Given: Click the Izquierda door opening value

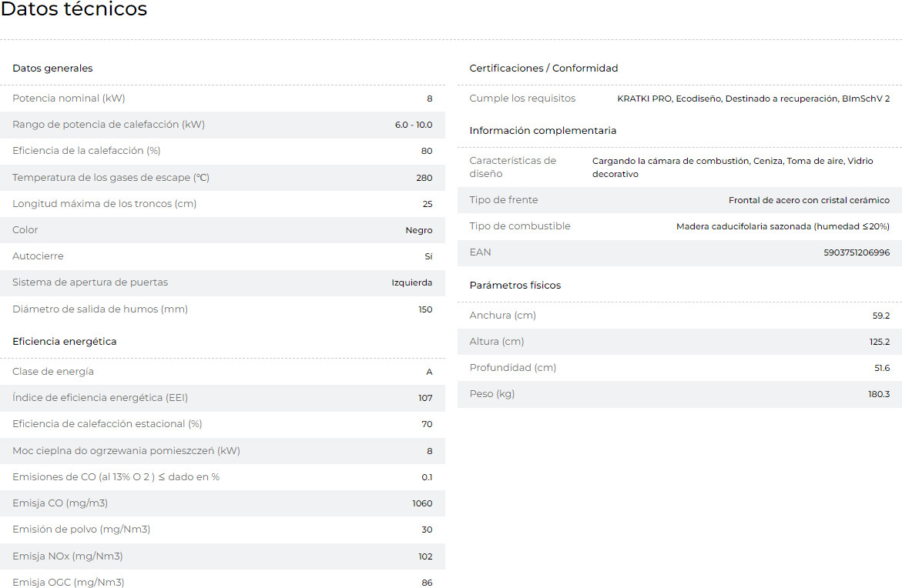Looking at the screenshot, I should 412,282.
